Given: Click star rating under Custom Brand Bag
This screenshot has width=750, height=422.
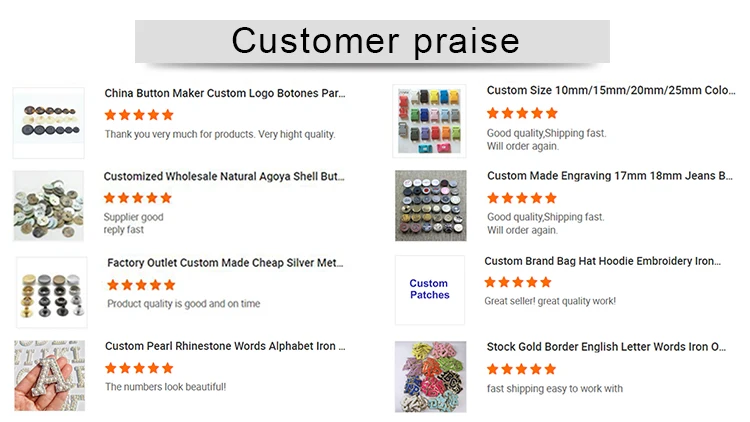Looking at the screenshot, I should (518, 283).
